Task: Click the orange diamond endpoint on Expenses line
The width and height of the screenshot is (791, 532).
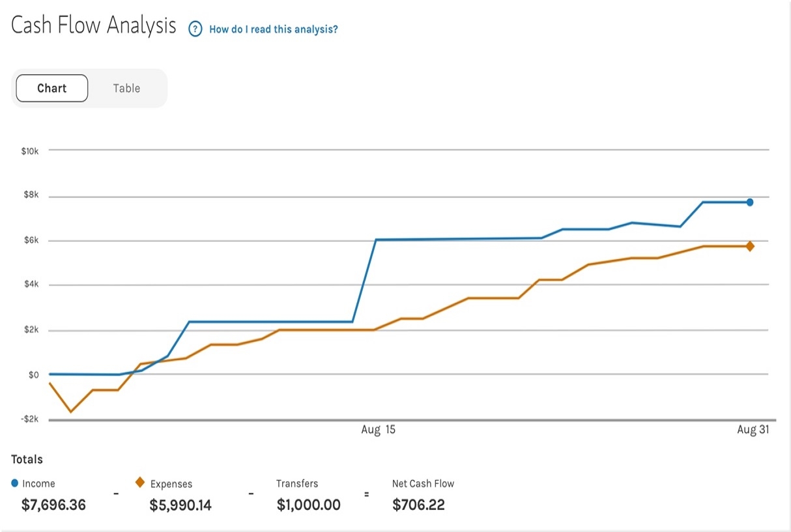Action: pos(750,246)
